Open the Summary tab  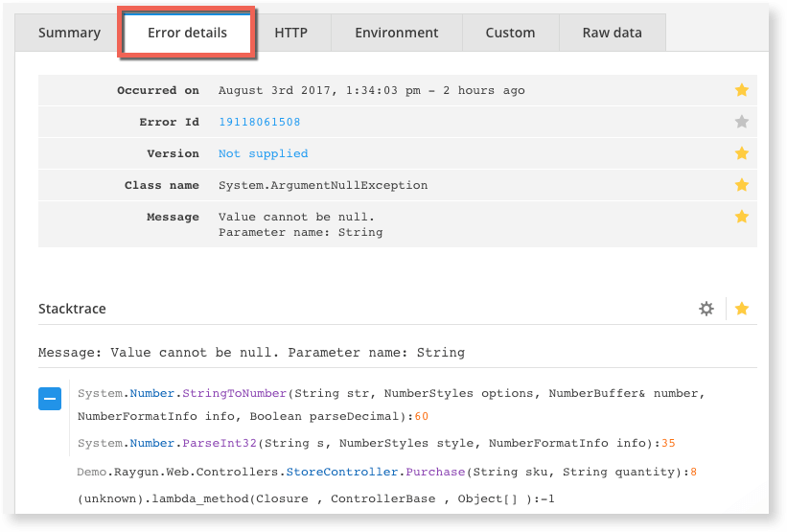click(x=69, y=33)
